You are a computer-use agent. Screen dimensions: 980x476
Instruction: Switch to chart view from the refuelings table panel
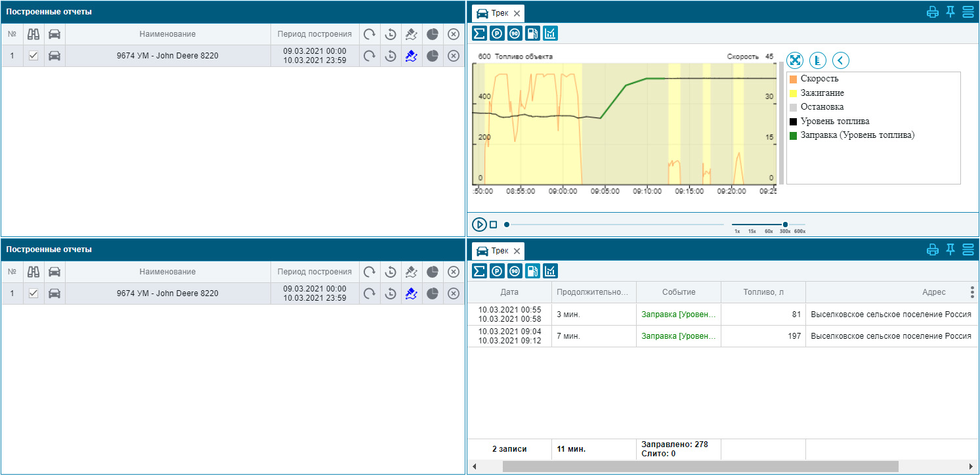(x=550, y=270)
